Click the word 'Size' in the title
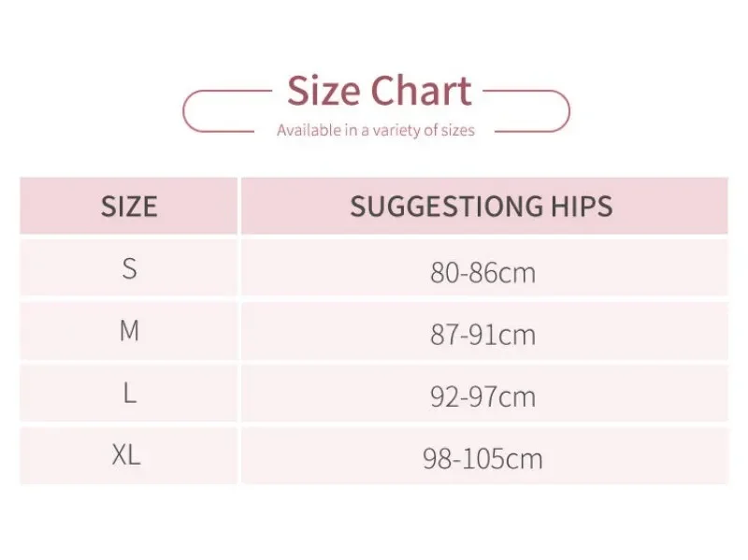The image size is (748, 560). coord(324,92)
